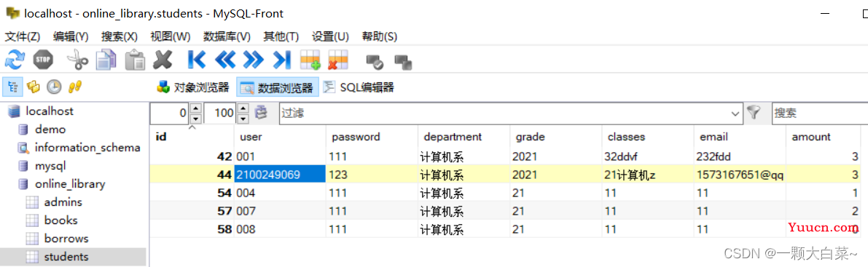Sort by the email column header
Screen dimensions: 868x267
(x=740, y=137)
